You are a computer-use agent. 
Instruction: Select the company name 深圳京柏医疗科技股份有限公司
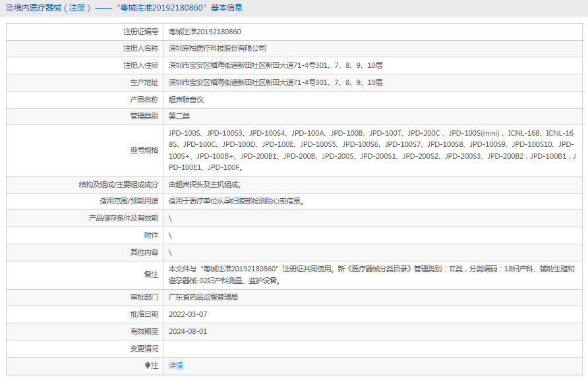pos(218,48)
